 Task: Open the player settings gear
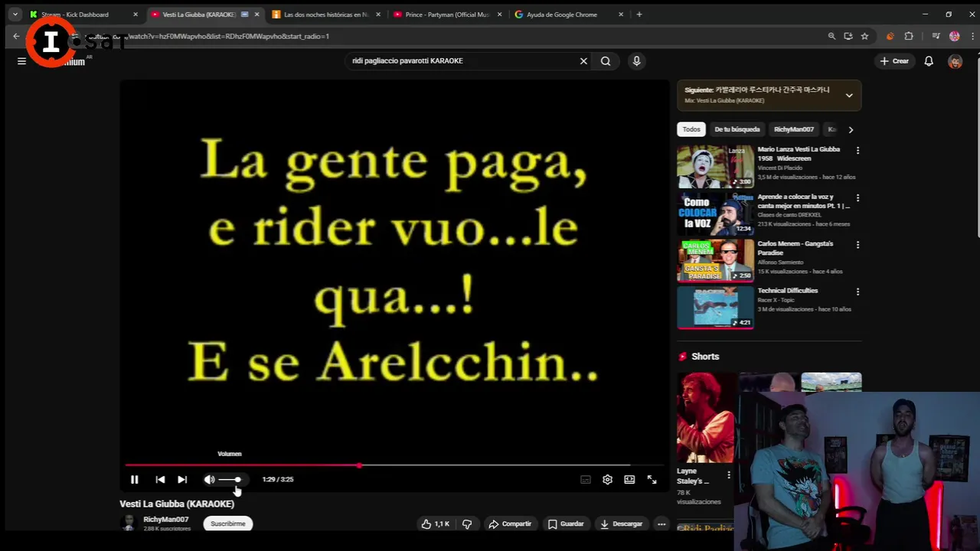point(607,479)
